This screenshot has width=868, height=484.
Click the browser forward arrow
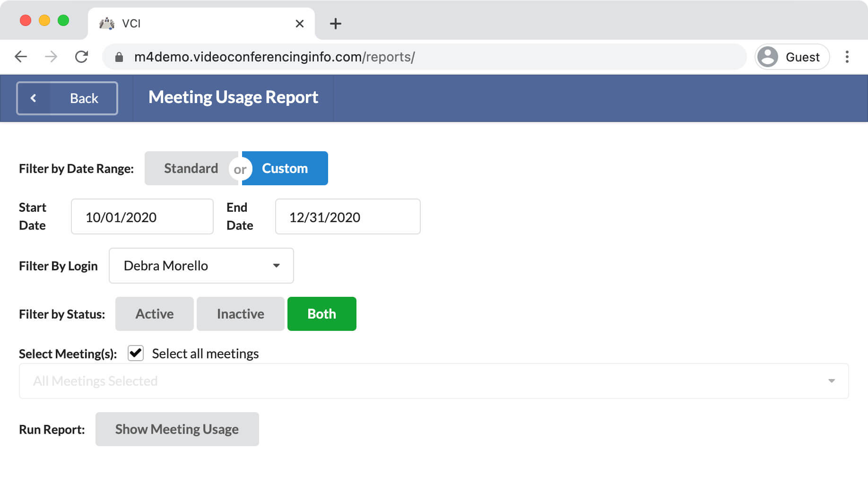click(51, 57)
